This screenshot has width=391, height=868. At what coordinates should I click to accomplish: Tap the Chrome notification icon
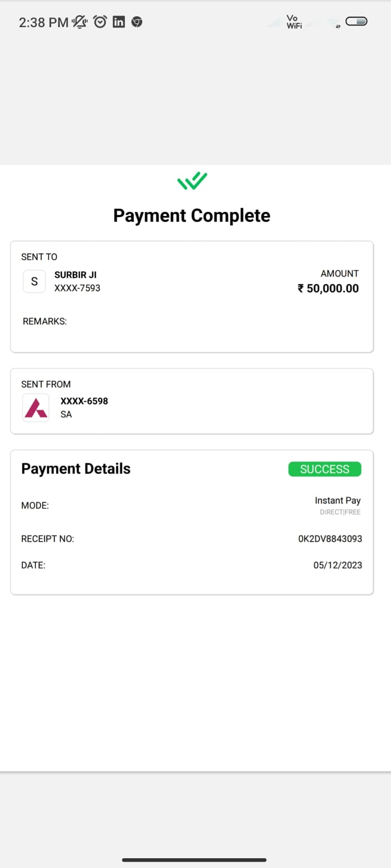coord(137,22)
